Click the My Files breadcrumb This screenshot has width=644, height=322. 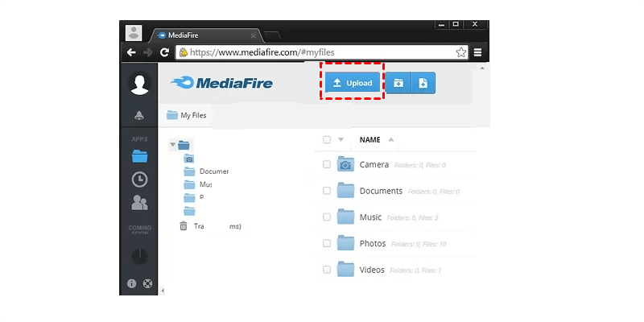click(187, 115)
